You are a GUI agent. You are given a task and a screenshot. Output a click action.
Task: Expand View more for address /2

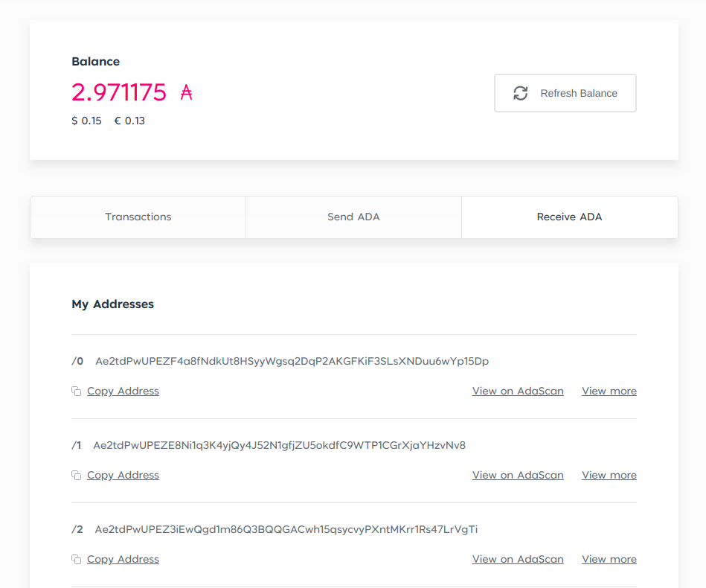point(609,559)
